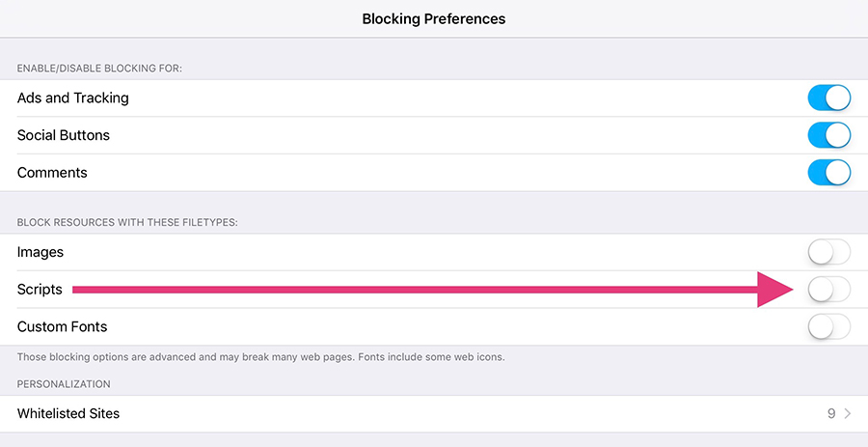Expand Whitelisted Sites using the chevron arrow
Viewport: 868px width, 447px height.
pyautogui.click(x=848, y=413)
